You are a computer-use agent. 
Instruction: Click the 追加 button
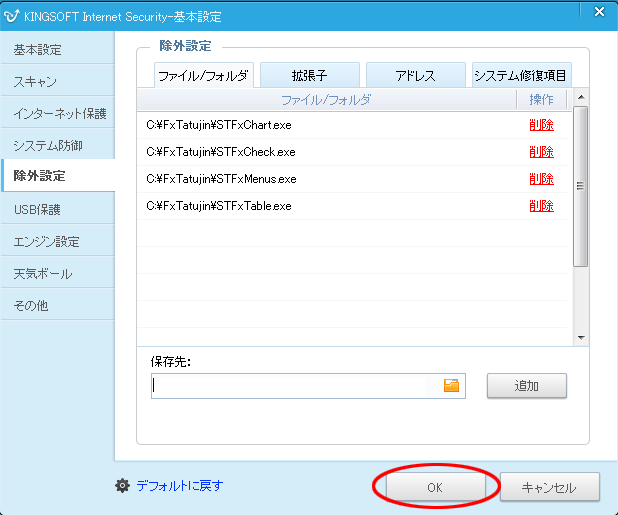pyautogui.click(x=527, y=386)
